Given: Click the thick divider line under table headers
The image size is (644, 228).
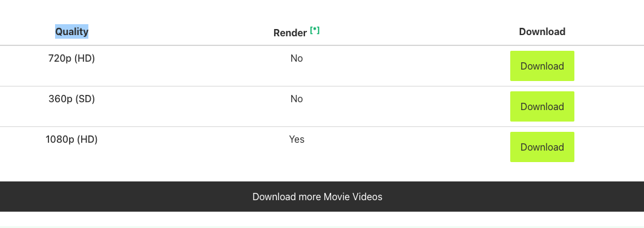Looking at the screenshot, I should [x=322, y=45].
